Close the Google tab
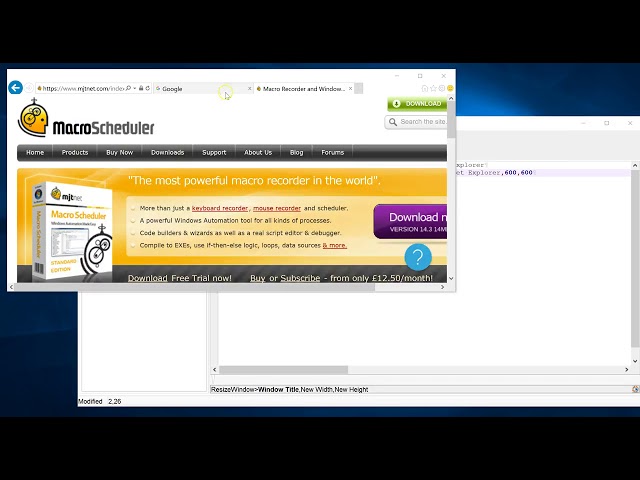This screenshot has height=480, width=640. (x=250, y=88)
